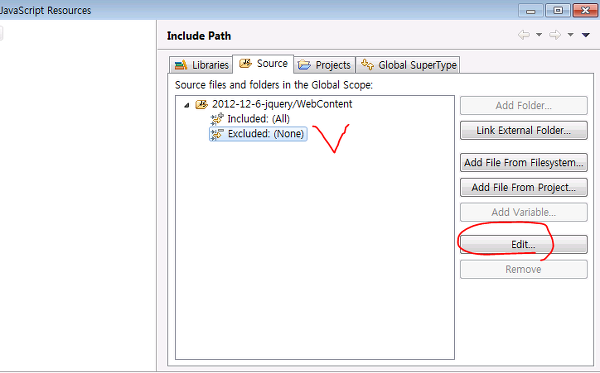
Task: Click the icon beside Included: (All)
Action: [x=217, y=119]
